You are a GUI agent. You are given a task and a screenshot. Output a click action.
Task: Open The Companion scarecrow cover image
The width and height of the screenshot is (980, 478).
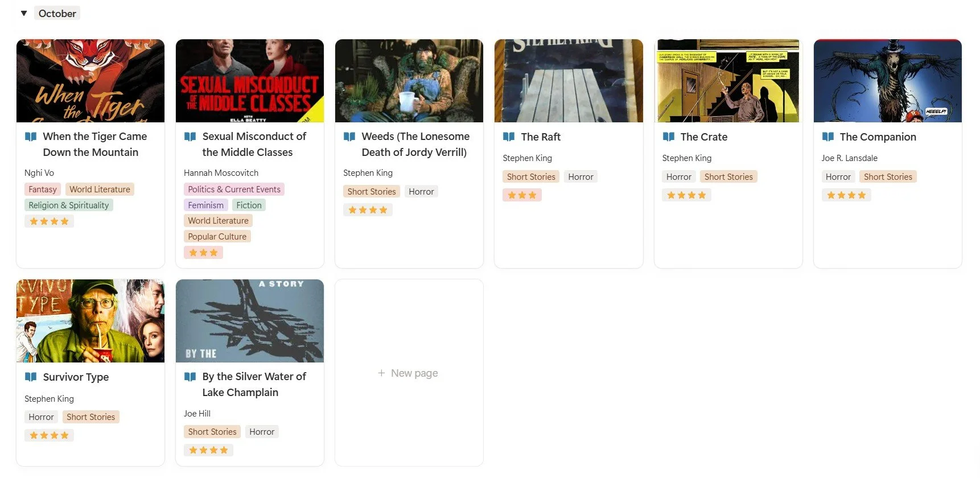(x=887, y=81)
